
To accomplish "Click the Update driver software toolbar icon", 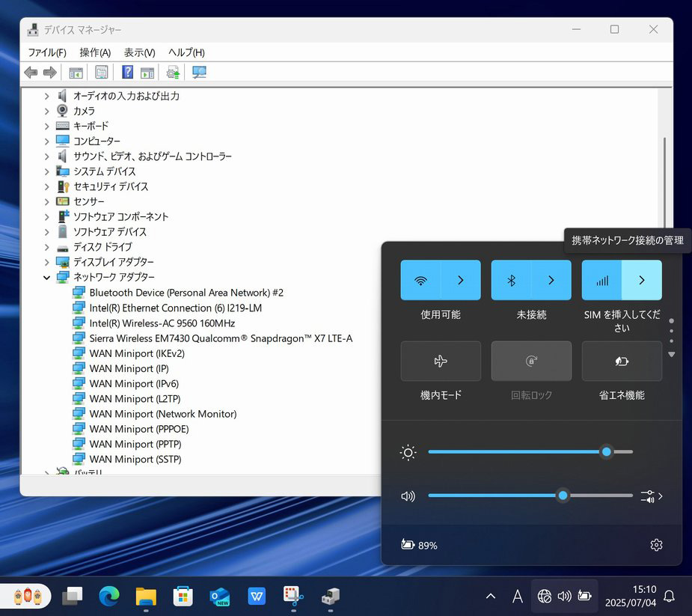I will tap(173, 73).
